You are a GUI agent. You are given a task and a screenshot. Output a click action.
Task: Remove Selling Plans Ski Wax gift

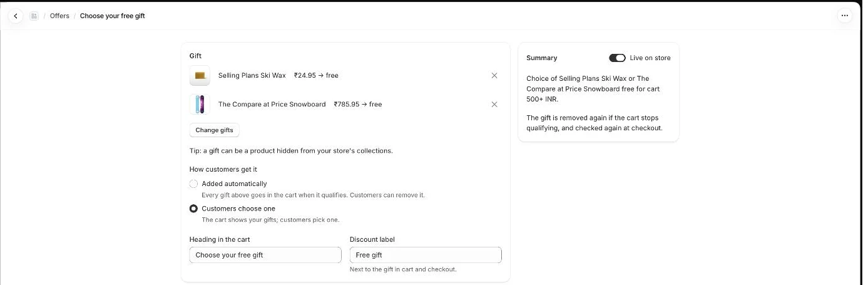(x=494, y=76)
